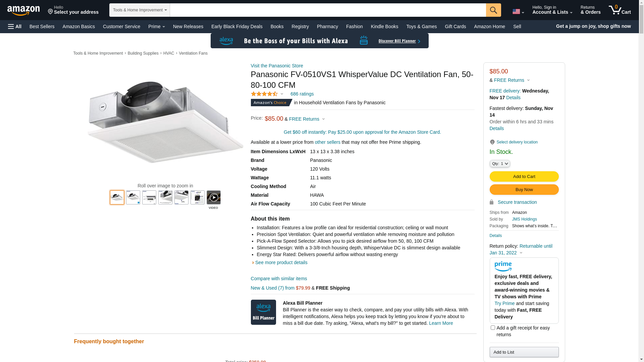Viewport: 644px width, 362px height.
Task: Click the Add to Cart button
Action: 524,177
